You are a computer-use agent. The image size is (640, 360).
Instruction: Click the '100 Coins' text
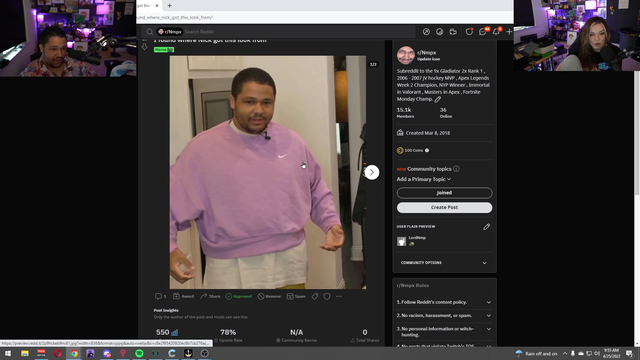point(413,150)
